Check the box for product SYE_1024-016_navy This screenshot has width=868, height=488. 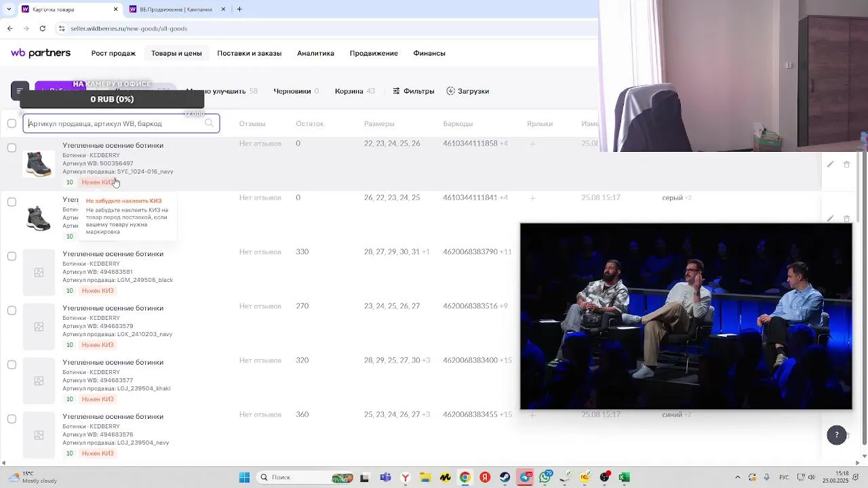[x=12, y=148]
